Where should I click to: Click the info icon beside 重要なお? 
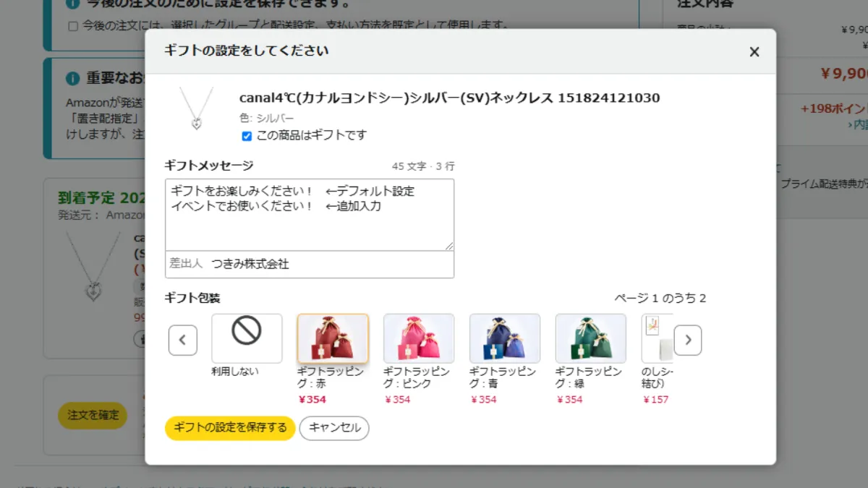pyautogui.click(x=72, y=78)
